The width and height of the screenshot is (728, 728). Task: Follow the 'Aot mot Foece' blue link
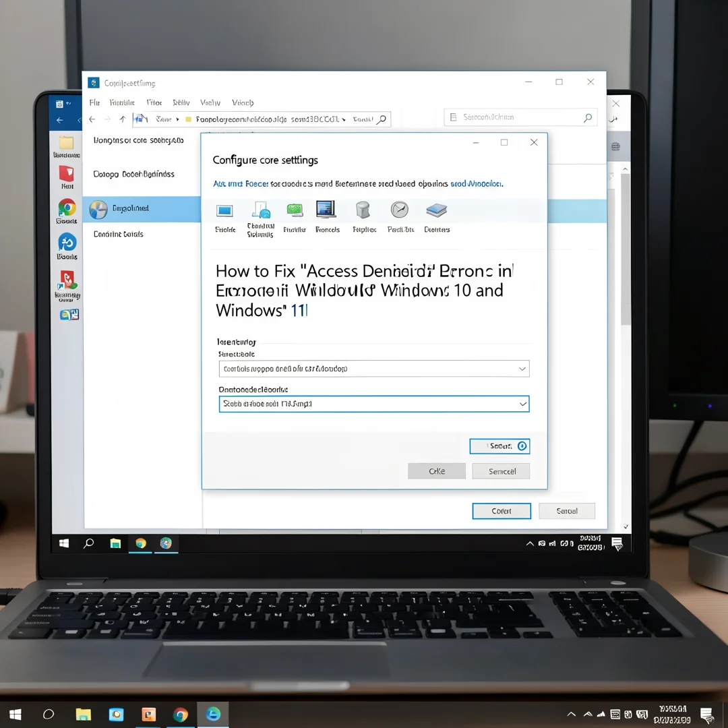241,184
